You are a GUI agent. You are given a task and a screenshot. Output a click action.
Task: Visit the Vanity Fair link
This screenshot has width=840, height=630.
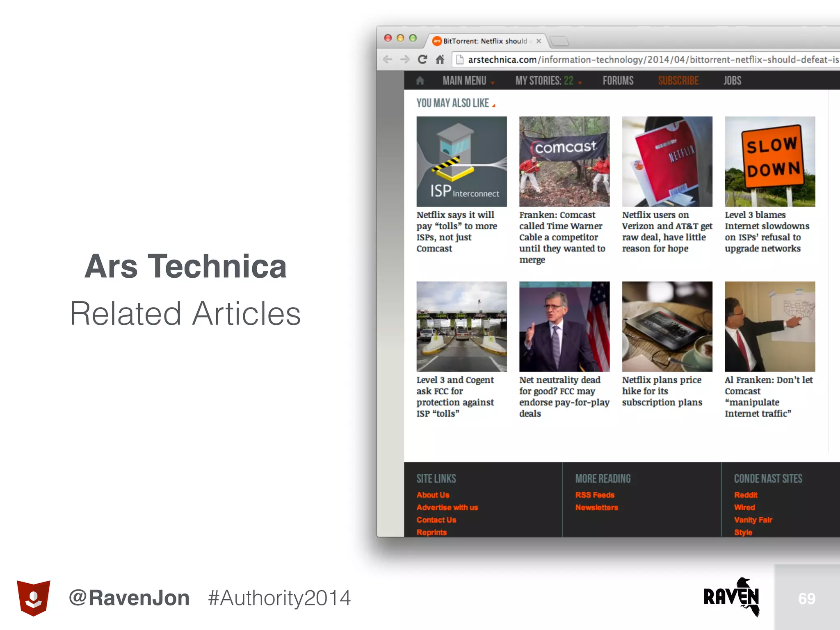coord(753,520)
